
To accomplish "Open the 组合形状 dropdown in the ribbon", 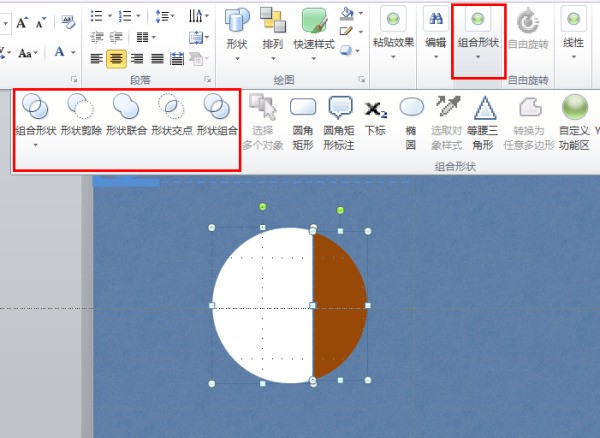I will (x=479, y=40).
